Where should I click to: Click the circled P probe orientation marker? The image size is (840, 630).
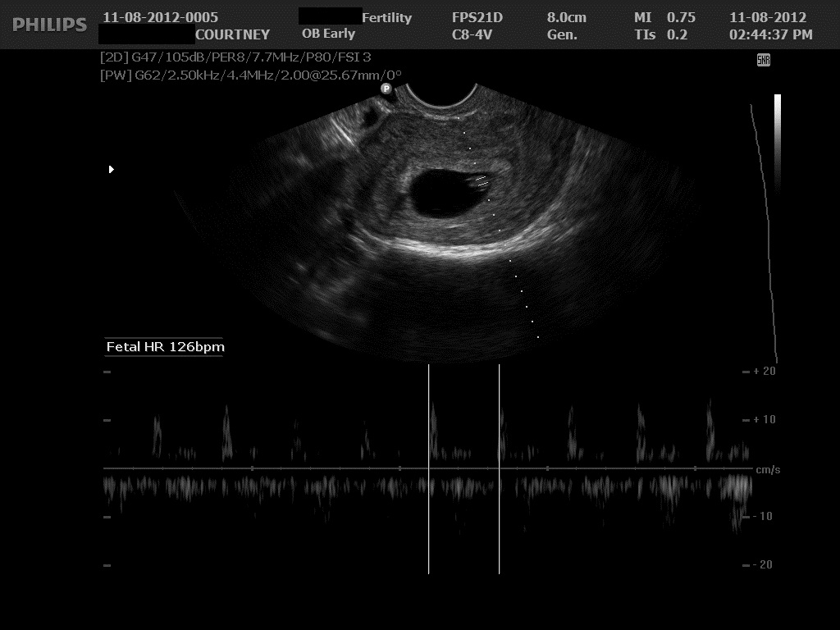click(x=386, y=89)
